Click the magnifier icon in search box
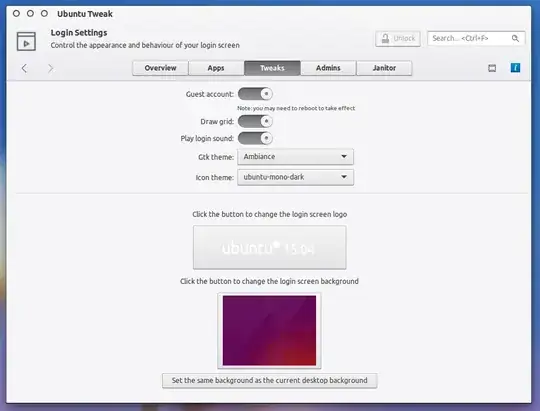Screen dimensions: 540x411 click(515, 38)
